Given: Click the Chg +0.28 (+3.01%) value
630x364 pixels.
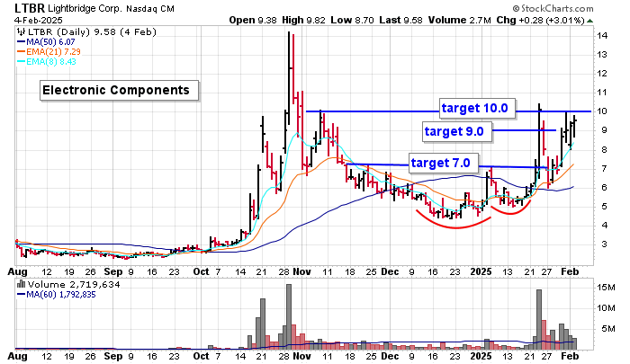Looking at the screenshot, I should click(540, 20).
